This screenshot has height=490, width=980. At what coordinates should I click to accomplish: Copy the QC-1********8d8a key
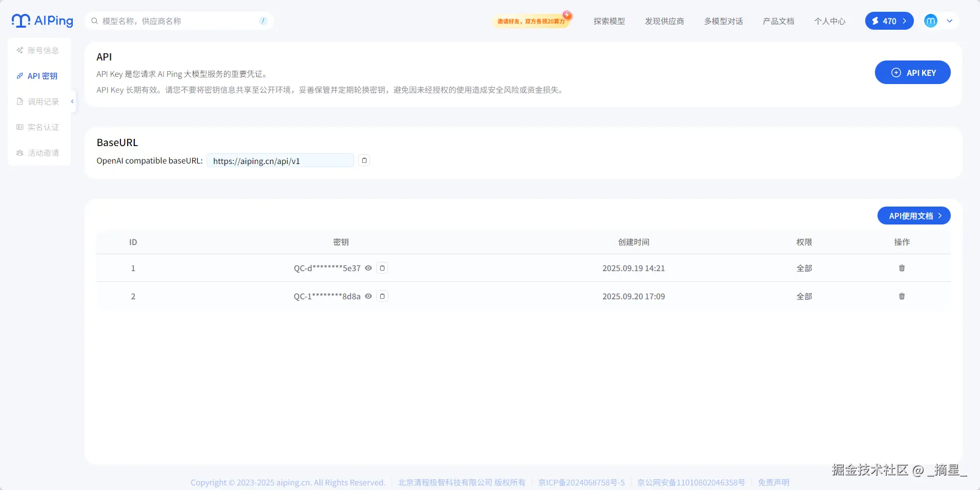click(x=382, y=296)
